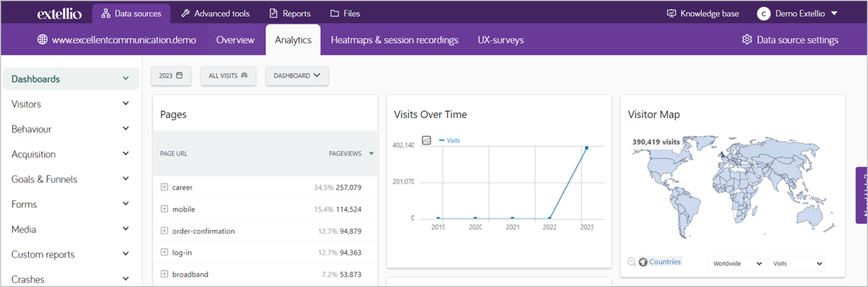Open the DASHBOARD dropdown
Screen dimensions: 868x287
point(297,76)
